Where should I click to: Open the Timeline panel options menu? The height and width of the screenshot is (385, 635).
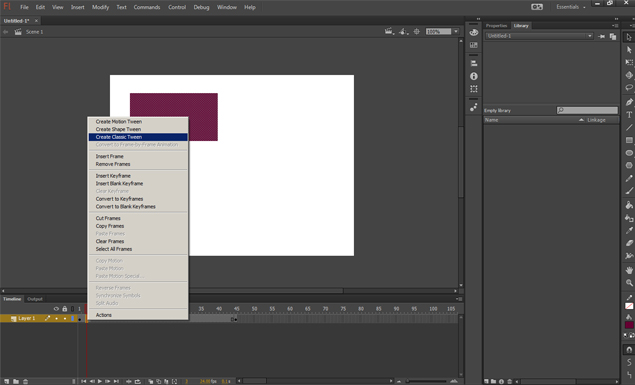click(459, 299)
